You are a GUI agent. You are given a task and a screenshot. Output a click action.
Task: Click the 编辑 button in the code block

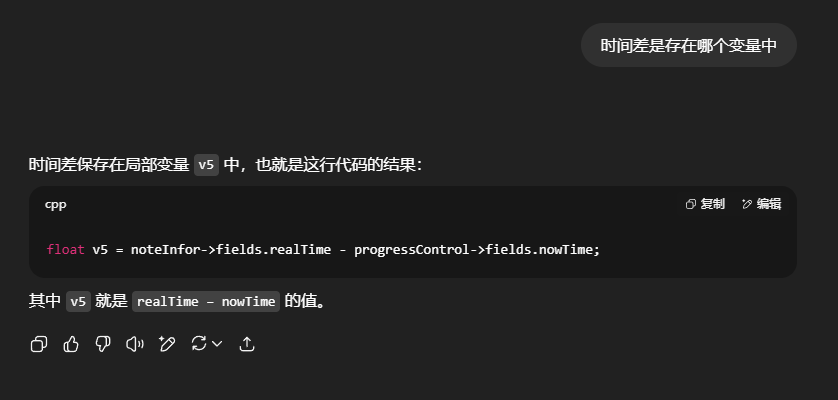point(762,204)
